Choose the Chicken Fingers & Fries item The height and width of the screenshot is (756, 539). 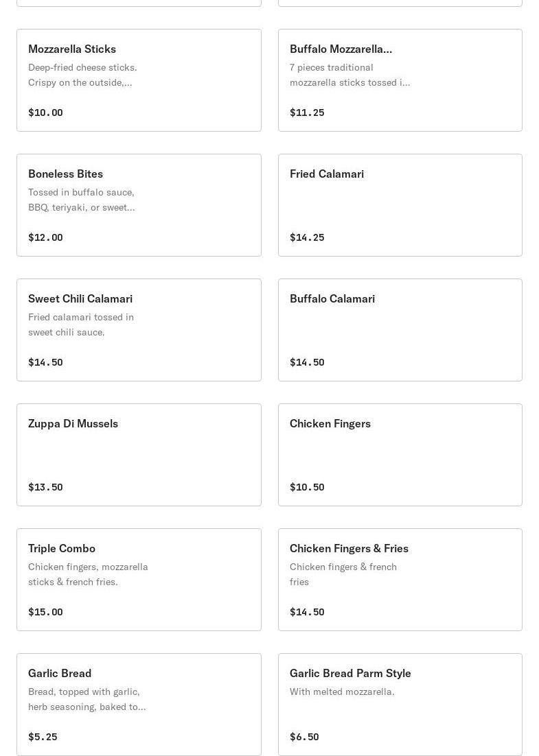coord(400,580)
